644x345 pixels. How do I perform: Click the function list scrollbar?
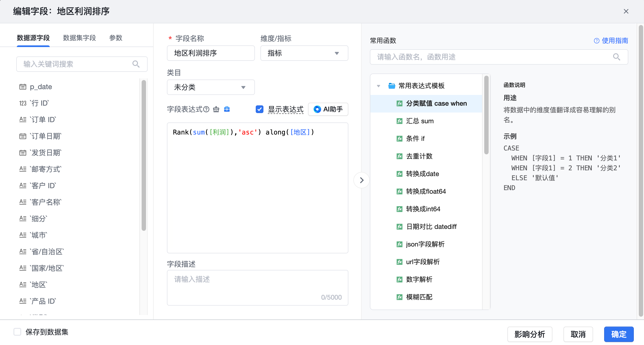click(486, 116)
